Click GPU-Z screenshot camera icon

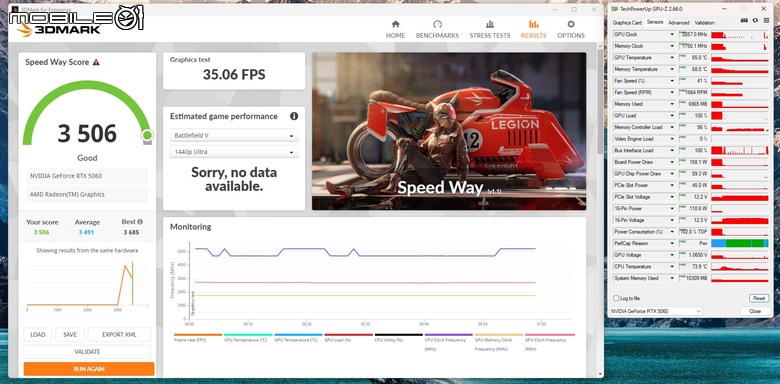tap(744, 20)
